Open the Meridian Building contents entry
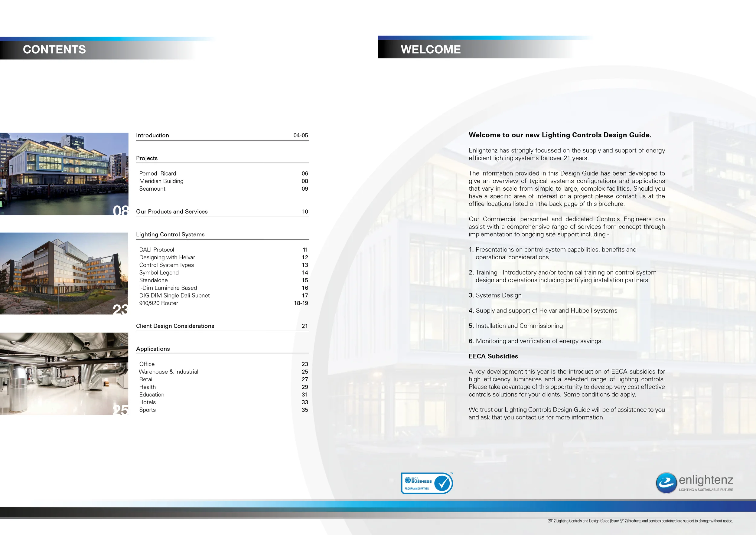 tap(161, 181)
